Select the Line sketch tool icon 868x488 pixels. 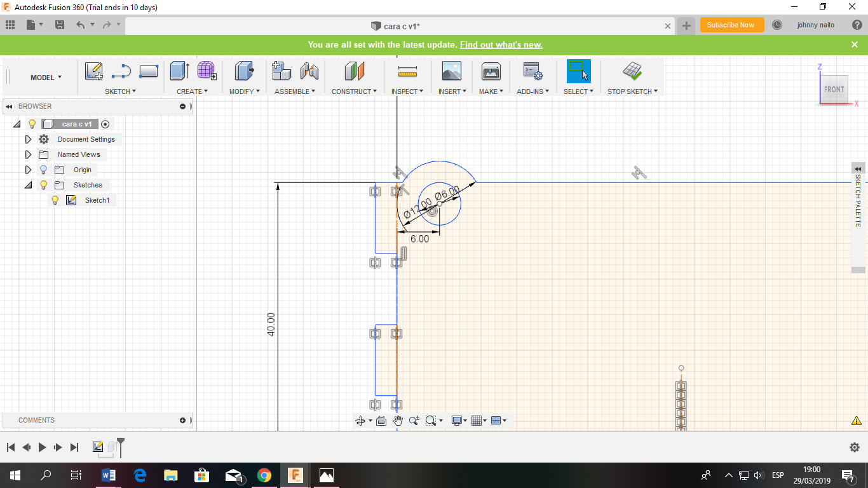[x=121, y=71]
